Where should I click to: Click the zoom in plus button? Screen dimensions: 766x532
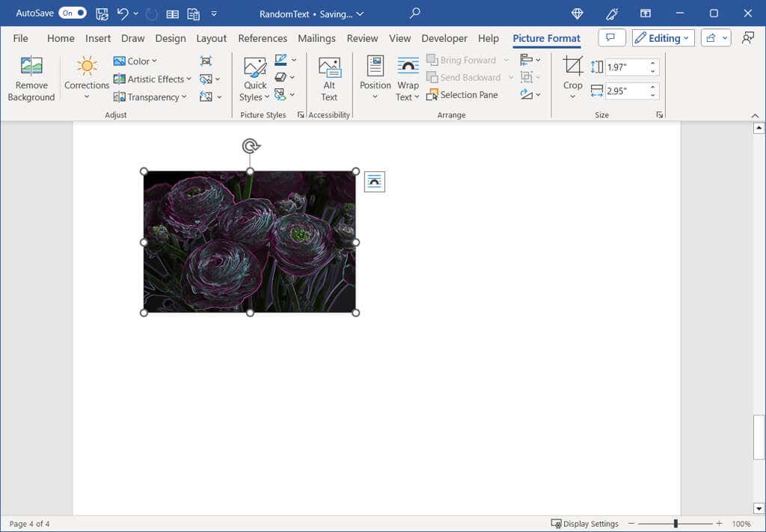point(719,524)
